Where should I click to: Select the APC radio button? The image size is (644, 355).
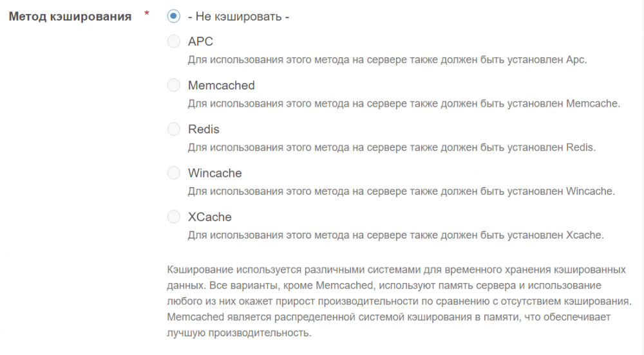coord(173,42)
